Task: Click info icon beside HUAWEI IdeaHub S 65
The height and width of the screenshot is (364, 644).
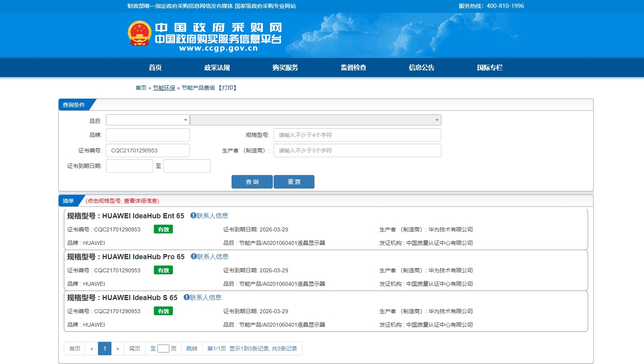Action: tap(186, 297)
